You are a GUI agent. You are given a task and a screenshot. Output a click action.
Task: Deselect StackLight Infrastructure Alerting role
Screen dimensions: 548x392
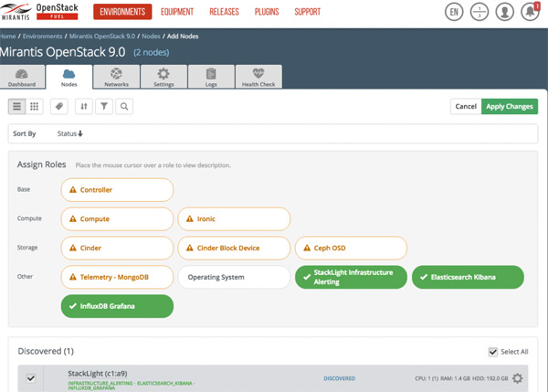point(351,277)
